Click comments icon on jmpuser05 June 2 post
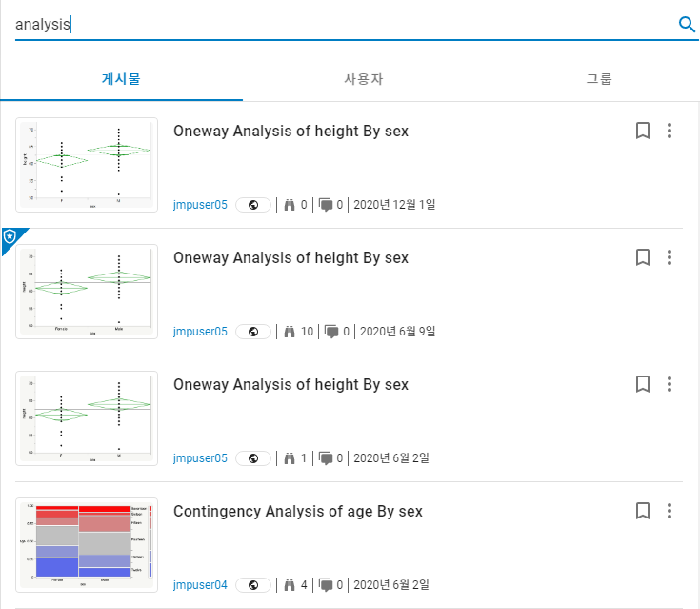This screenshot has height=609, width=700. (x=326, y=459)
